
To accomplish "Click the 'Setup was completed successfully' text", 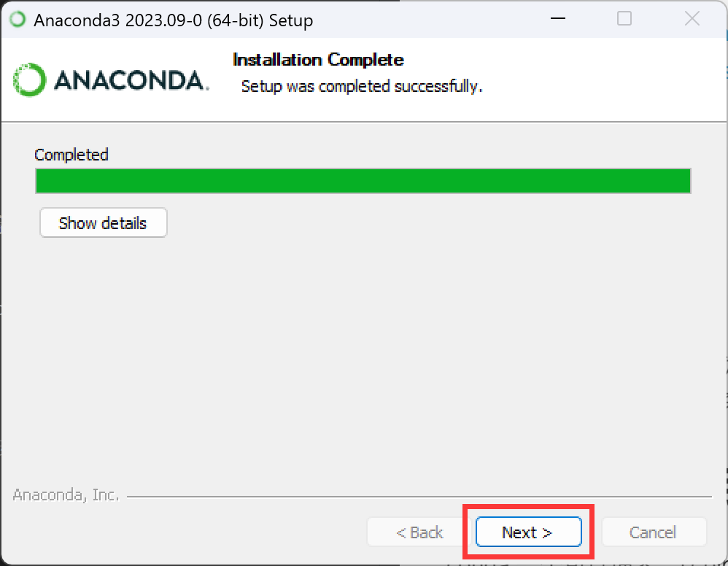I will click(362, 86).
